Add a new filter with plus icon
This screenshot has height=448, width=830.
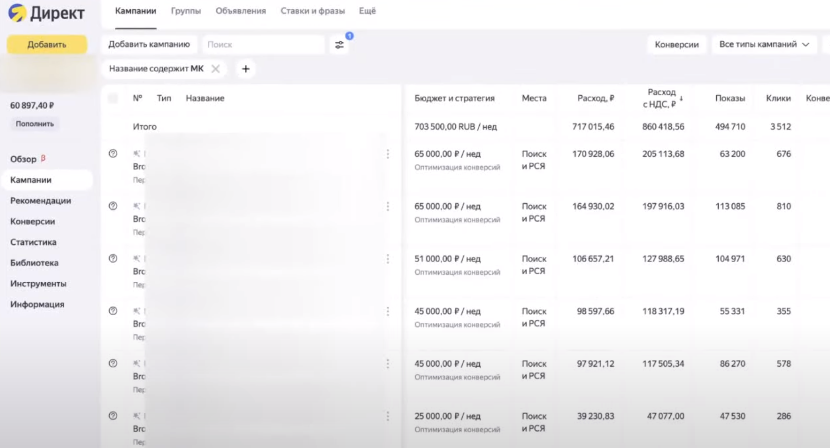246,69
